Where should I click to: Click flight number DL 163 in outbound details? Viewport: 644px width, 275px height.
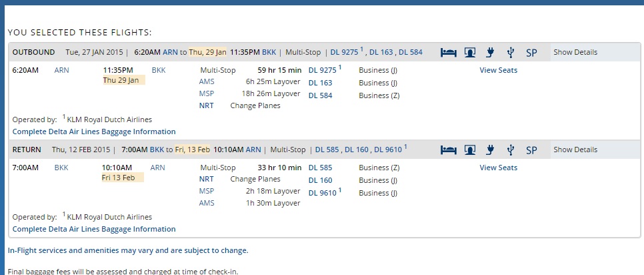tap(320, 83)
